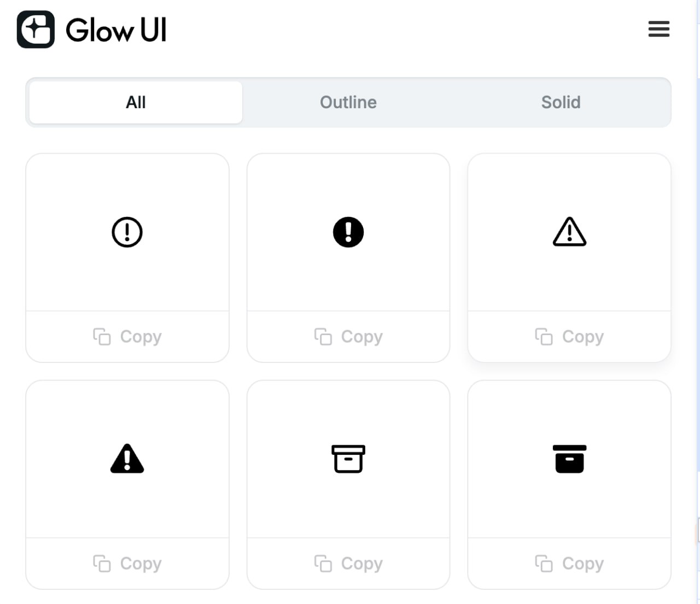The width and height of the screenshot is (700, 604).
Task: Select the outlined exclamation circle icon
Action: click(127, 232)
